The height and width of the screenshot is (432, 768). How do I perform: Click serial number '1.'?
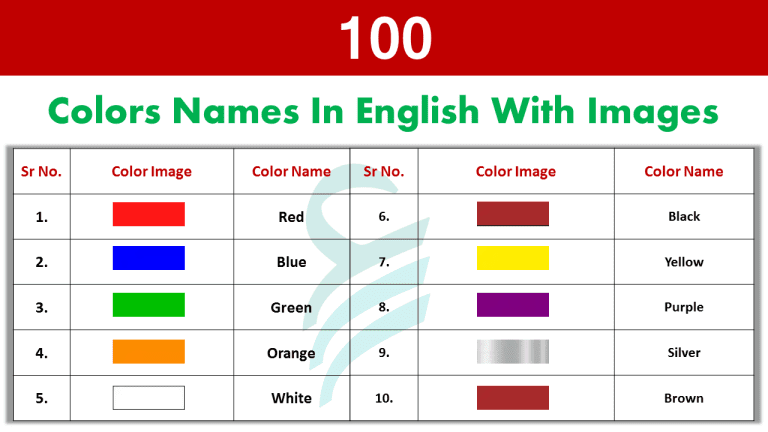(x=42, y=217)
